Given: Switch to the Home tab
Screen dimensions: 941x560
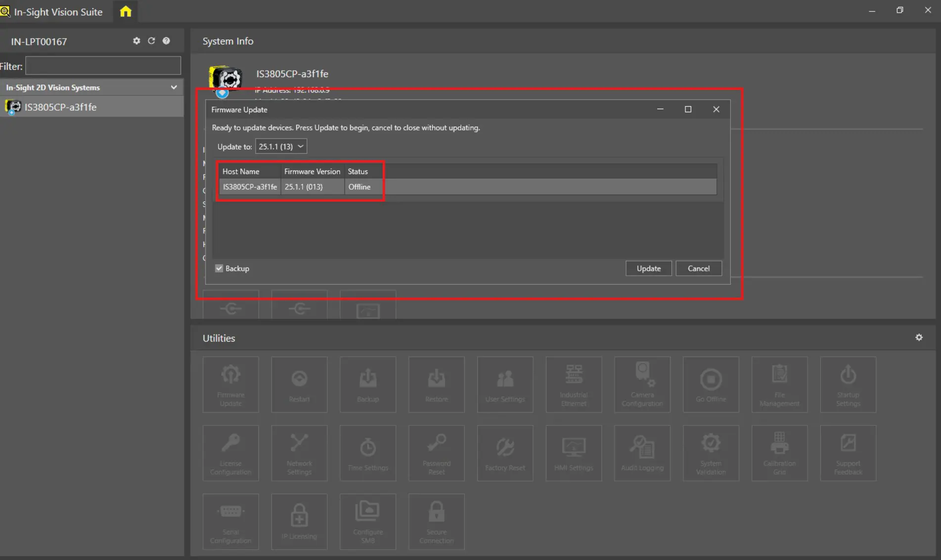Looking at the screenshot, I should tap(125, 11).
